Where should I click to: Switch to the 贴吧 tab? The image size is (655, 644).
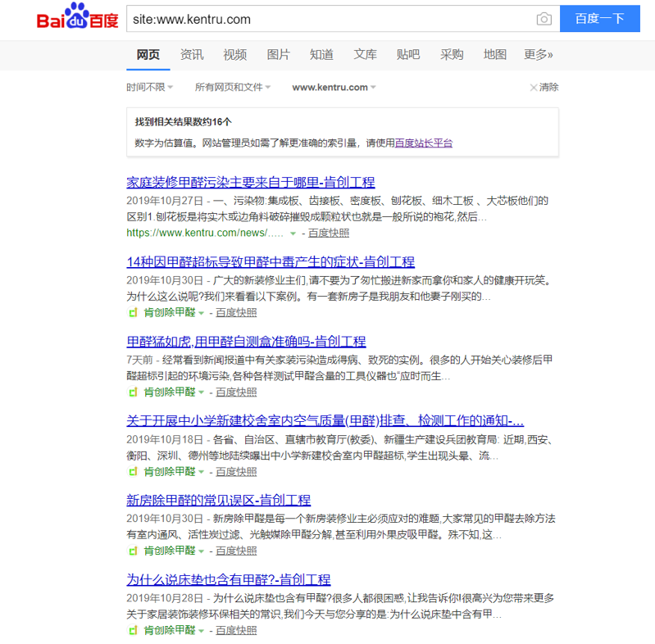pyautogui.click(x=408, y=55)
